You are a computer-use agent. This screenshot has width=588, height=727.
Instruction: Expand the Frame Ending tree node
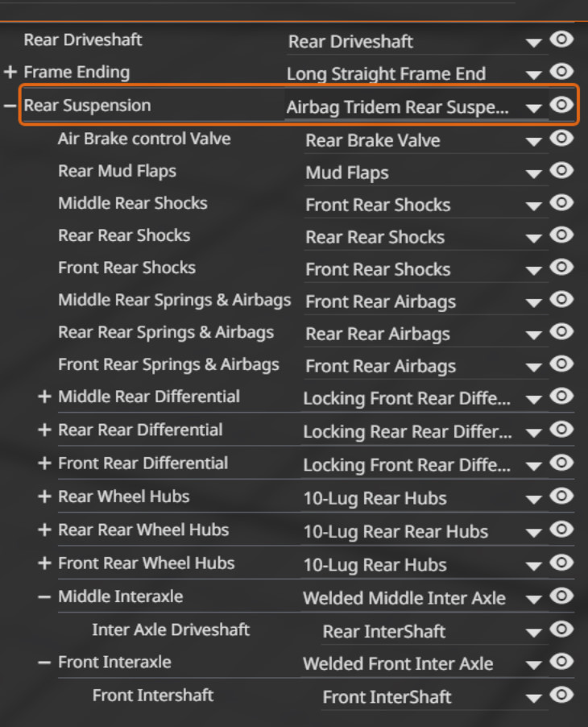tap(10, 73)
